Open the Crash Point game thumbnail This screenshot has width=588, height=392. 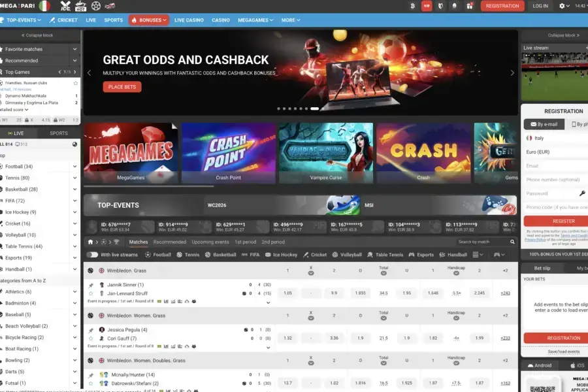[x=229, y=153]
